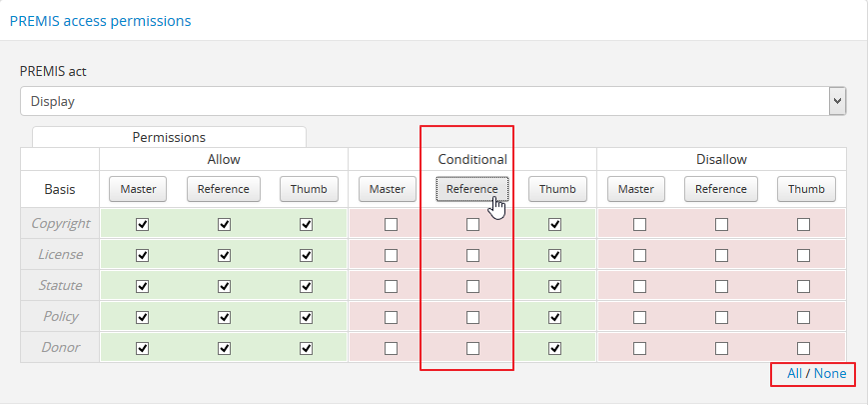868x405 pixels.
Task: Uncheck Copyright Allow Master checkbox
Action: [142, 225]
